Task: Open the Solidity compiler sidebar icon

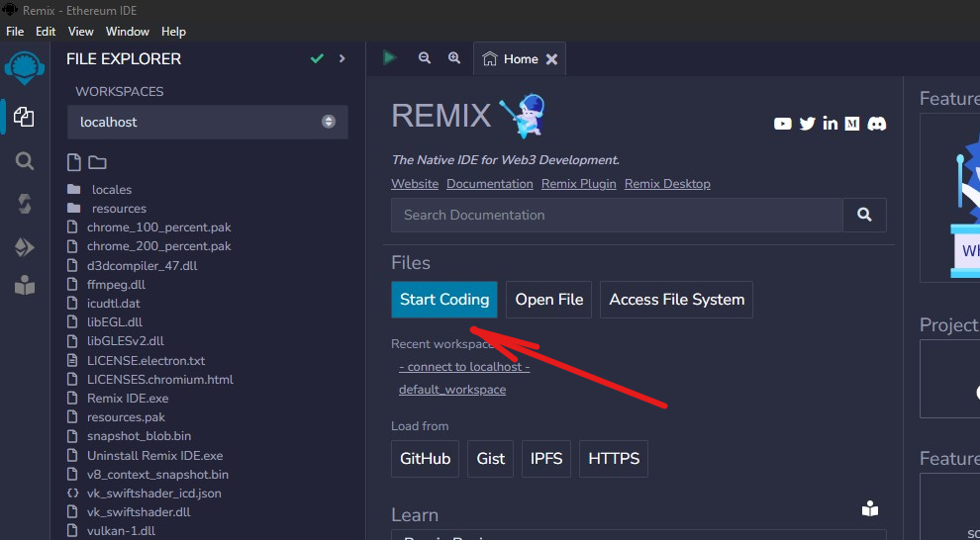Action: point(25,204)
